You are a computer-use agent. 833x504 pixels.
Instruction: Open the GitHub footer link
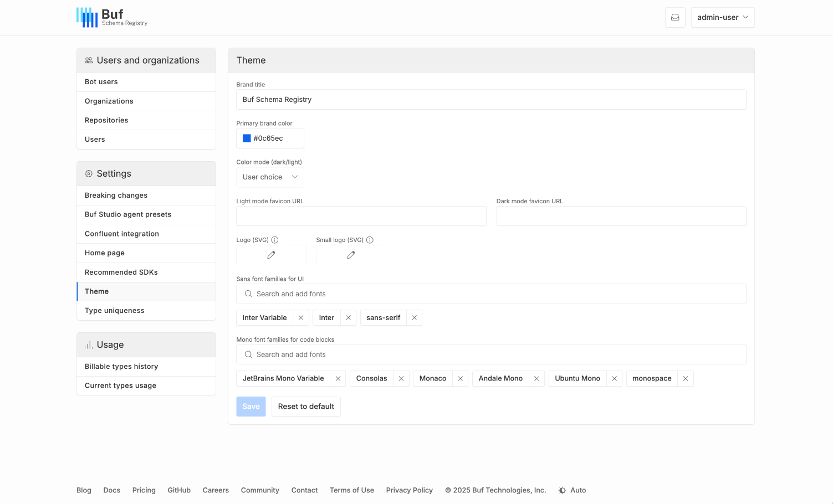(x=179, y=490)
